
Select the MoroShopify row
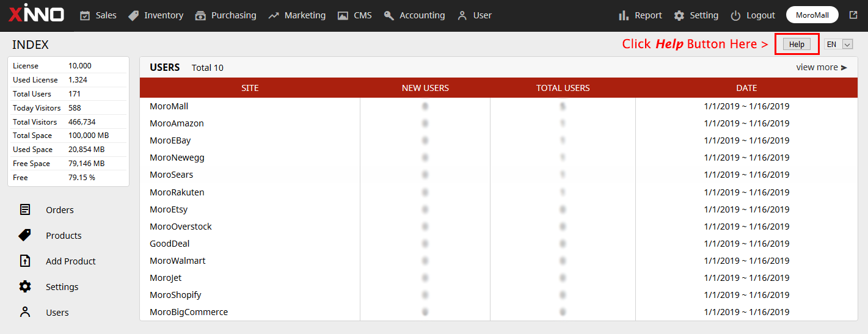pyautogui.click(x=498, y=295)
